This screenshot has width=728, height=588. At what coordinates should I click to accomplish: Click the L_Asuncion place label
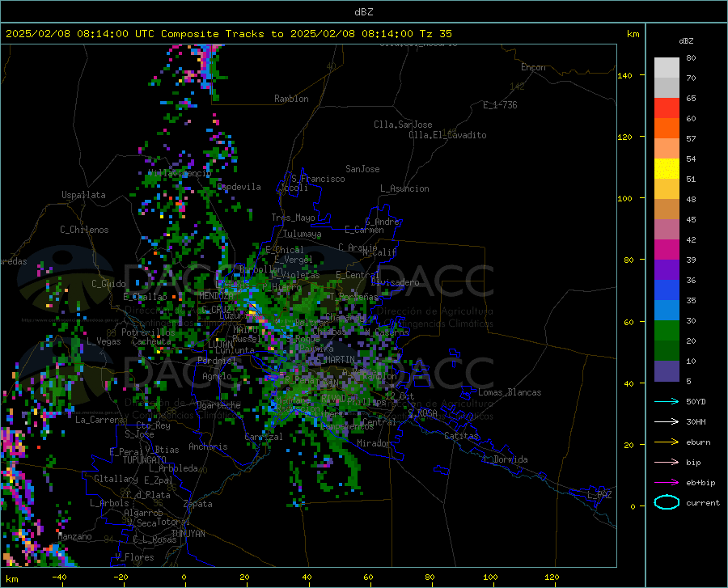click(x=405, y=188)
